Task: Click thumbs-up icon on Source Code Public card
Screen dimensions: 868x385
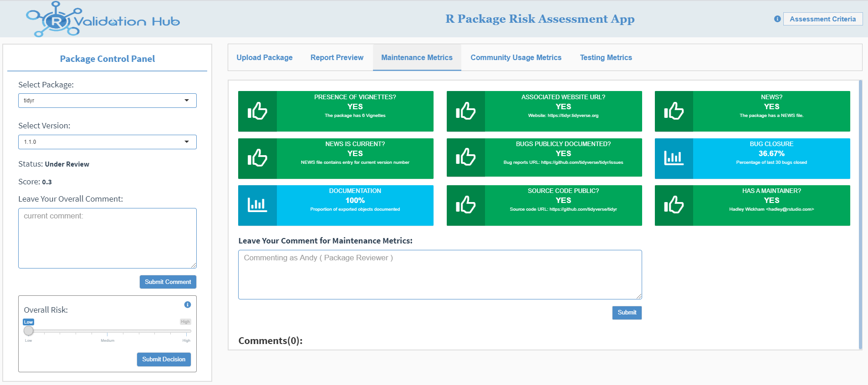Action: pos(465,205)
